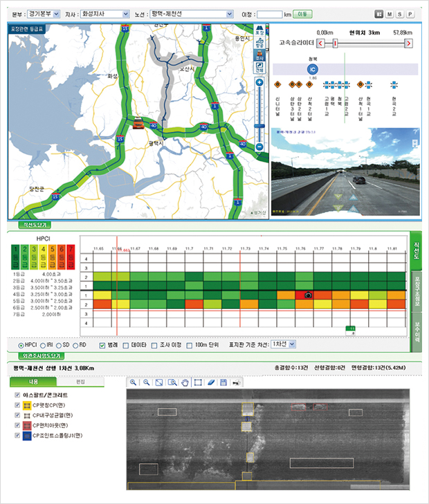Click the 외관조사망도닫기 button
This screenshot has width=429, height=504.
[42, 356]
